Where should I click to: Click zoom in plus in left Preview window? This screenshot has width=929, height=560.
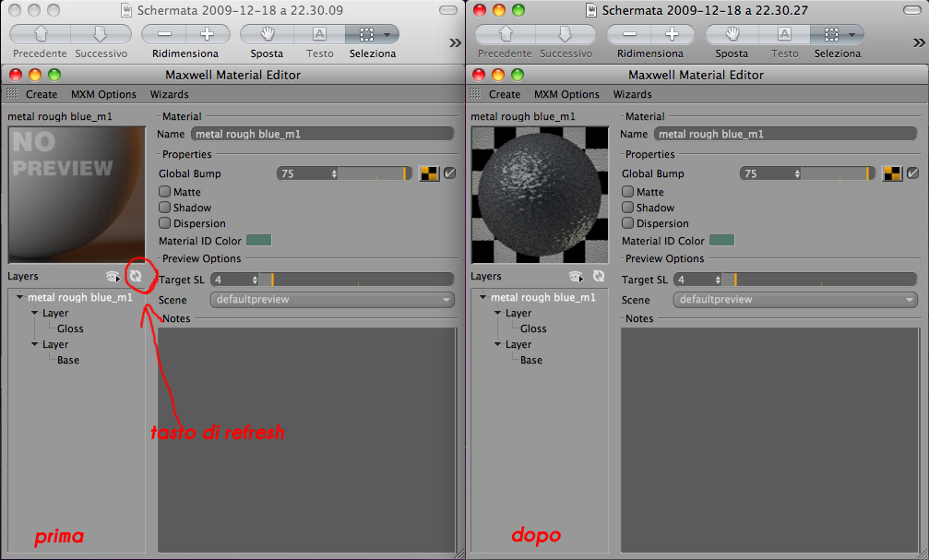(x=208, y=34)
